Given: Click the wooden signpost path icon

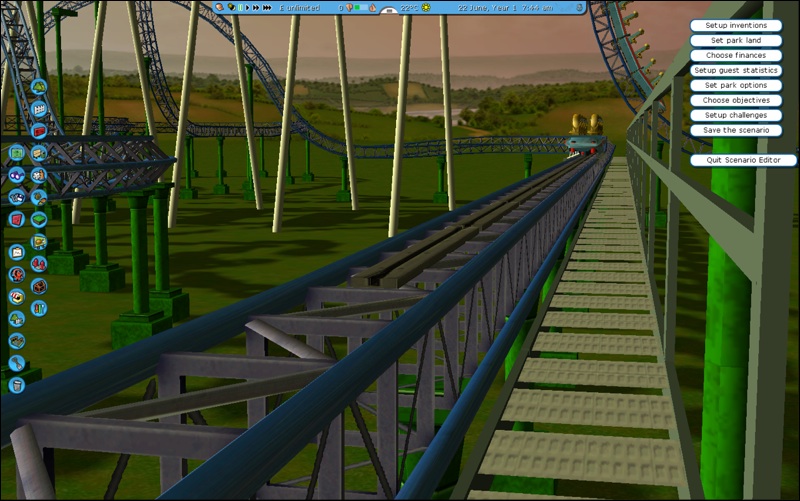Looking at the screenshot, I should (39, 153).
